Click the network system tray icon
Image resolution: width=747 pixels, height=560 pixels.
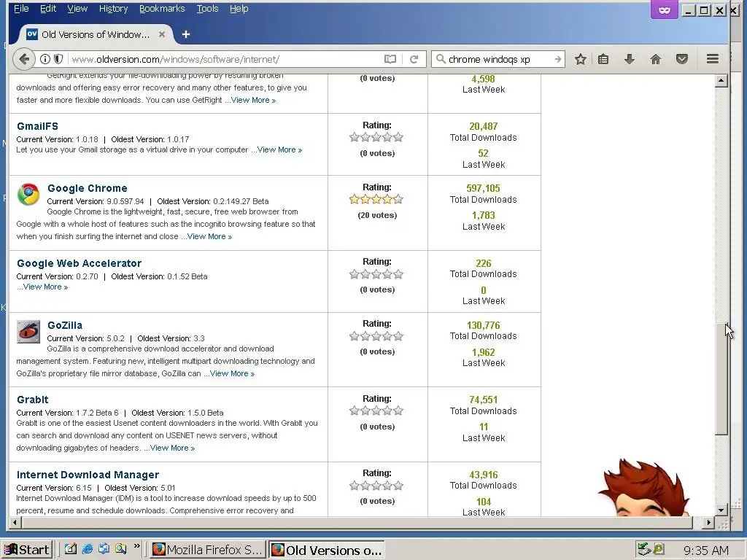(644, 550)
